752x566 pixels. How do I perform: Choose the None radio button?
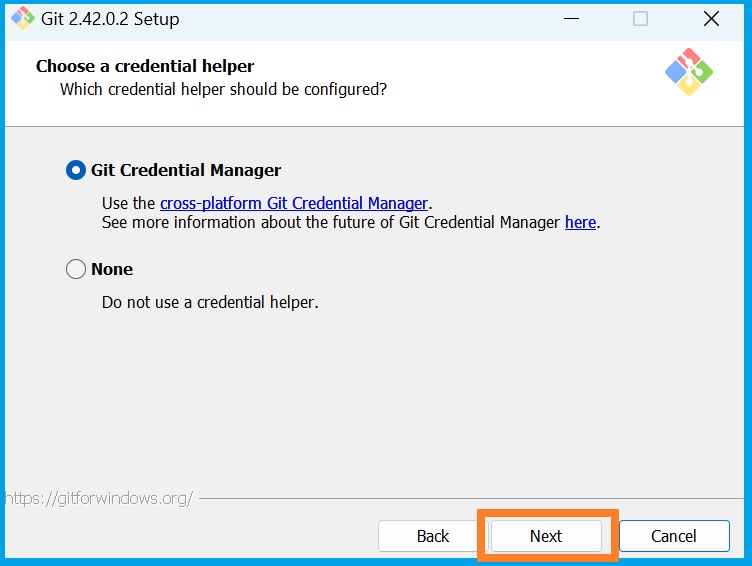pos(76,269)
